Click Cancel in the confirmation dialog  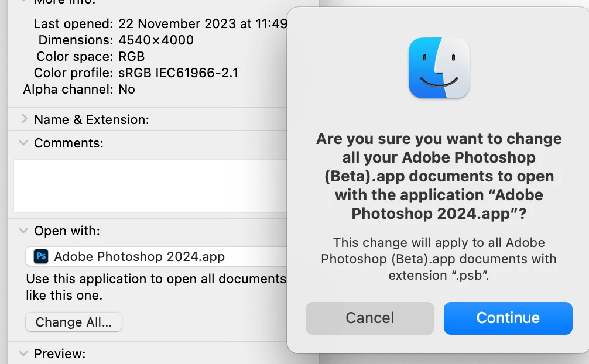pyautogui.click(x=369, y=318)
